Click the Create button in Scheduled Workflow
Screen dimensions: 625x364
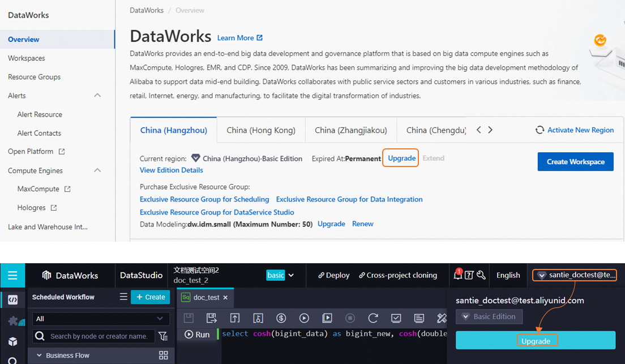pos(150,297)
